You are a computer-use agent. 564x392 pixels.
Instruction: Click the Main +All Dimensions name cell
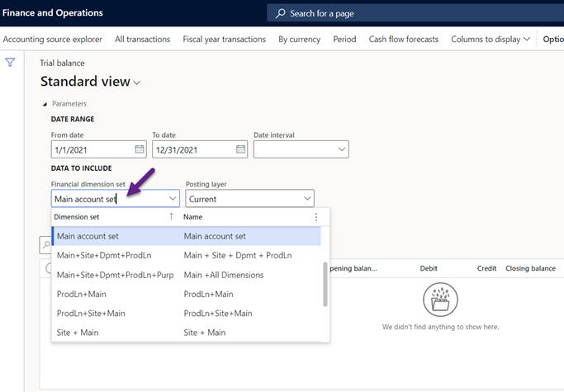224,275
